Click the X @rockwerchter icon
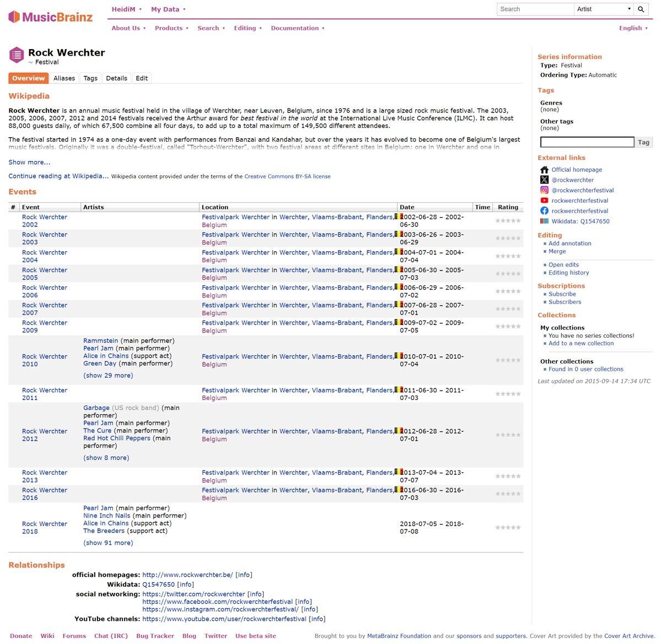Viewport: 661px width, 644px height. pyautogui.click(x=544, y=180)
